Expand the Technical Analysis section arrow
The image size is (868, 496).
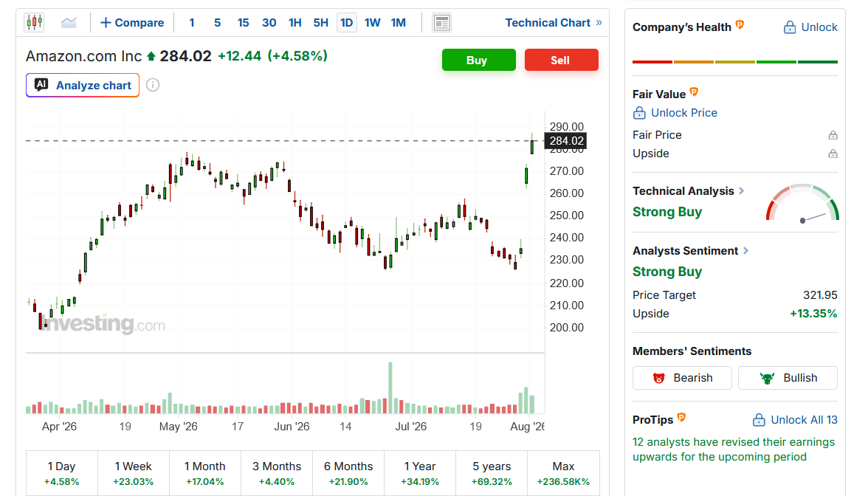click(741, 191)
